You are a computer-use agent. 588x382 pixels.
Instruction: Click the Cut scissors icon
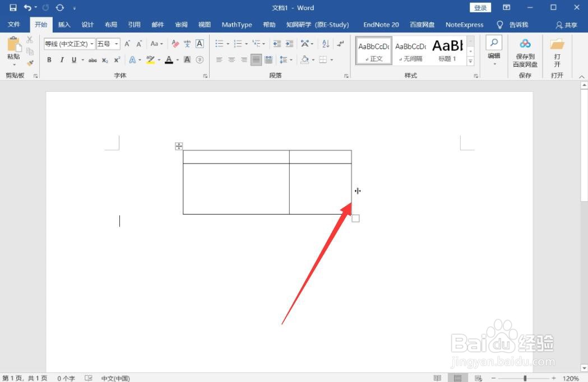pos(30,40)
